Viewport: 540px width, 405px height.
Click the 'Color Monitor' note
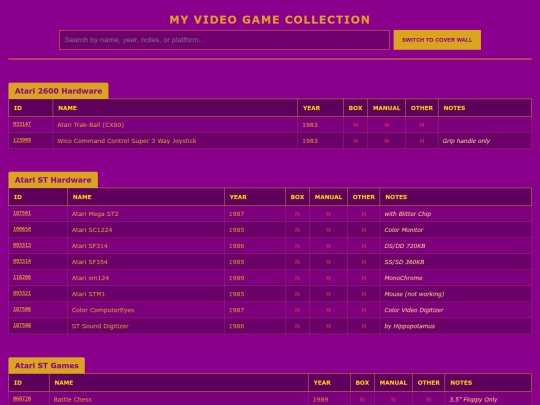(404, 230)
